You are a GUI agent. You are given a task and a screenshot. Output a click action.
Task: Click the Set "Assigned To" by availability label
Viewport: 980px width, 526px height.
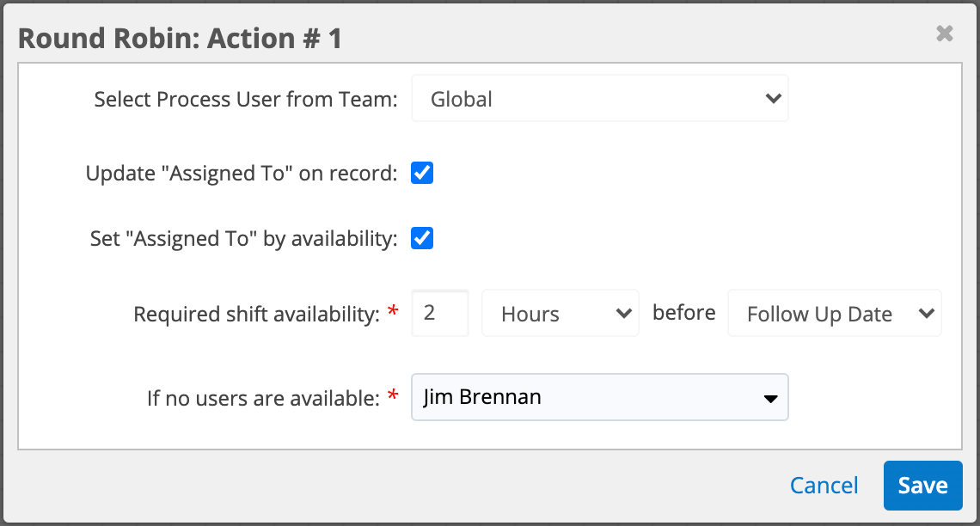243,238
